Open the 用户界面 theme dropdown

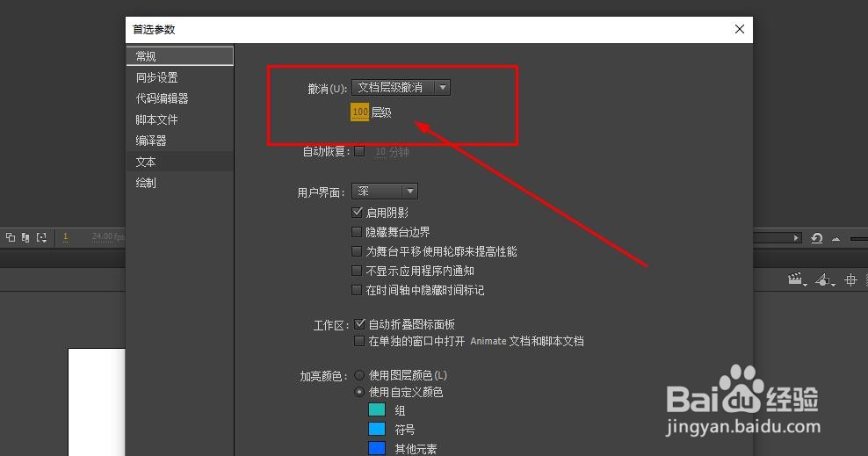(x=385, y=191)
